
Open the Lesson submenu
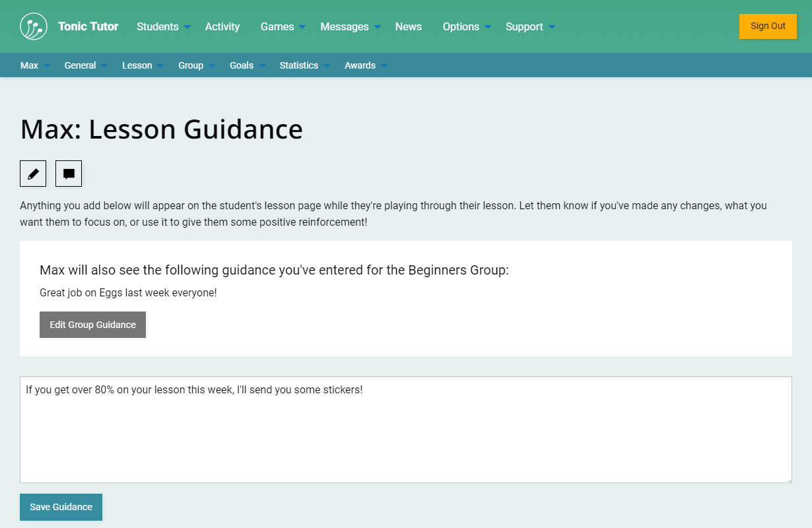click(x=142, y=65)
